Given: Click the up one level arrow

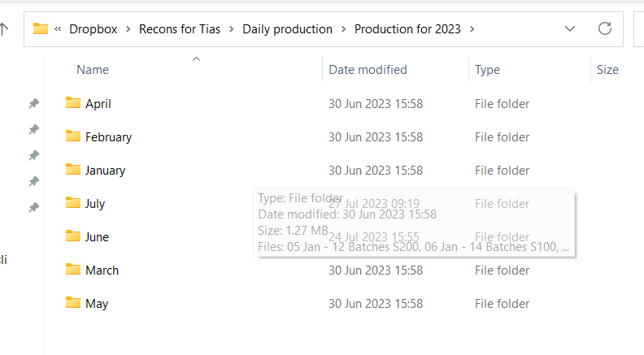Looking at the screenshot, I should pos(4,29).
